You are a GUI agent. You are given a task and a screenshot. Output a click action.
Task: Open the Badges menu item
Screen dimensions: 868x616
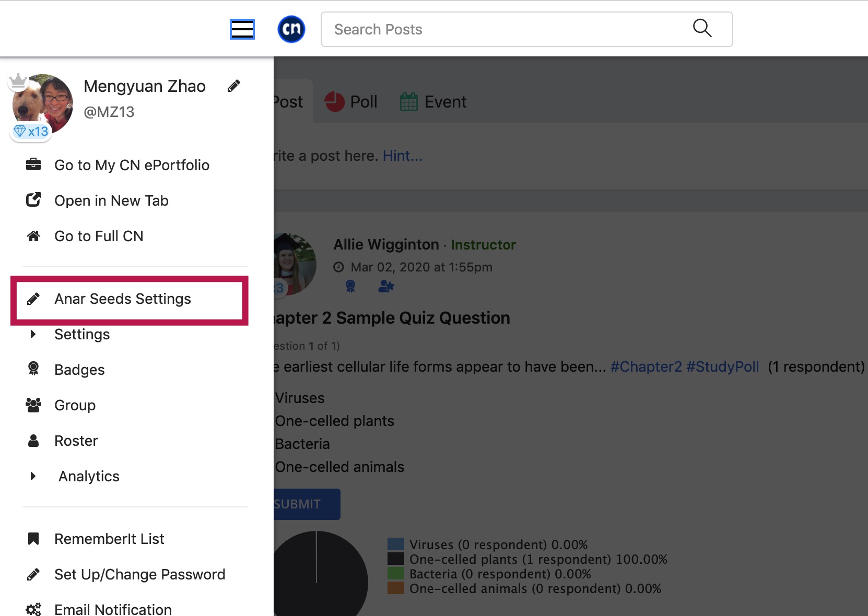(x=79, y=370)
